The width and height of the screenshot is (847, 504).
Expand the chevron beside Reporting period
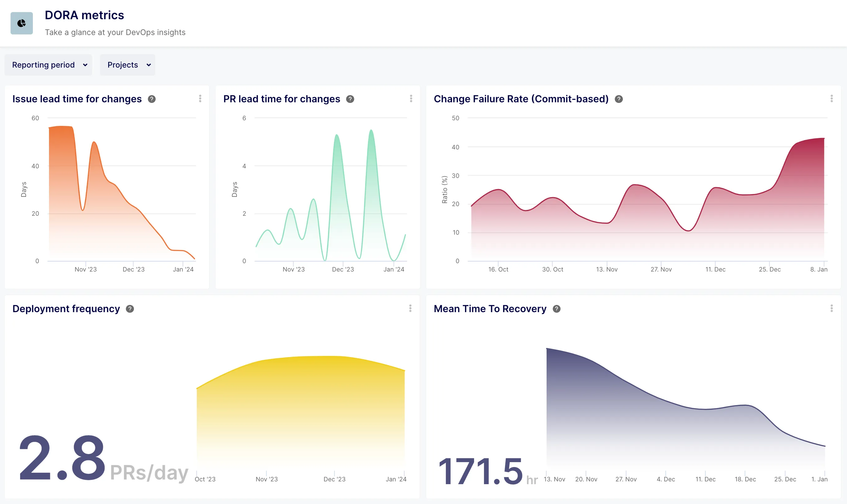(x=85, y=64)
